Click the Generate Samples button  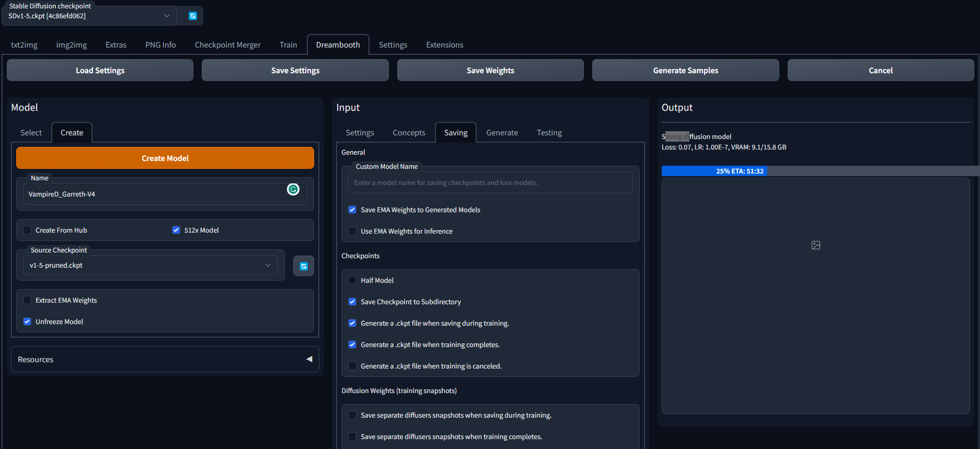pyautogui.click(x=685, y=71)
